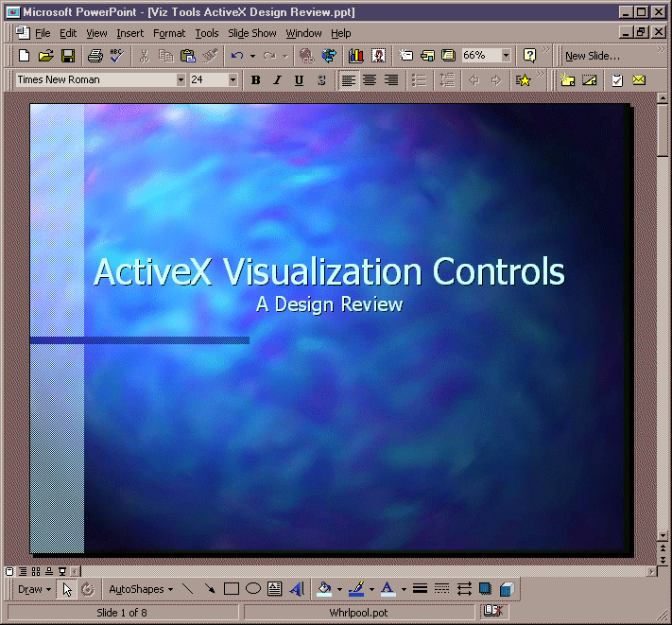
Task: Open the Insert menu
Action: tap(129, 33)
